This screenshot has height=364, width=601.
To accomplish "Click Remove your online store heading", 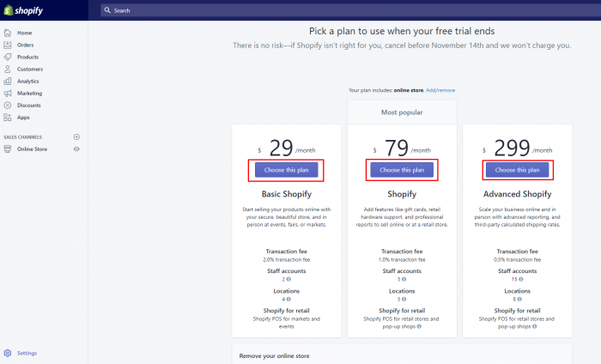I will point(275,356).
